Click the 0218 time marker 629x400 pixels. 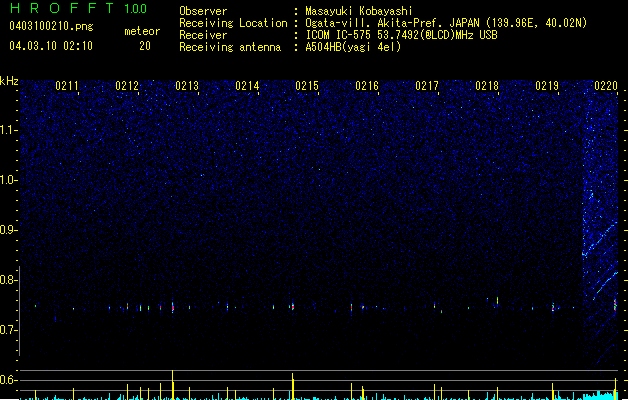(x=487, y=86)
